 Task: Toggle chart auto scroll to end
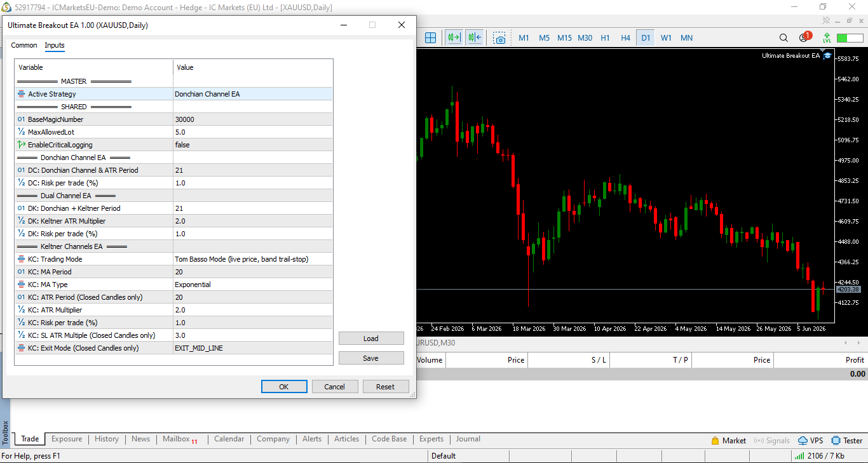[x=454, y=38]
